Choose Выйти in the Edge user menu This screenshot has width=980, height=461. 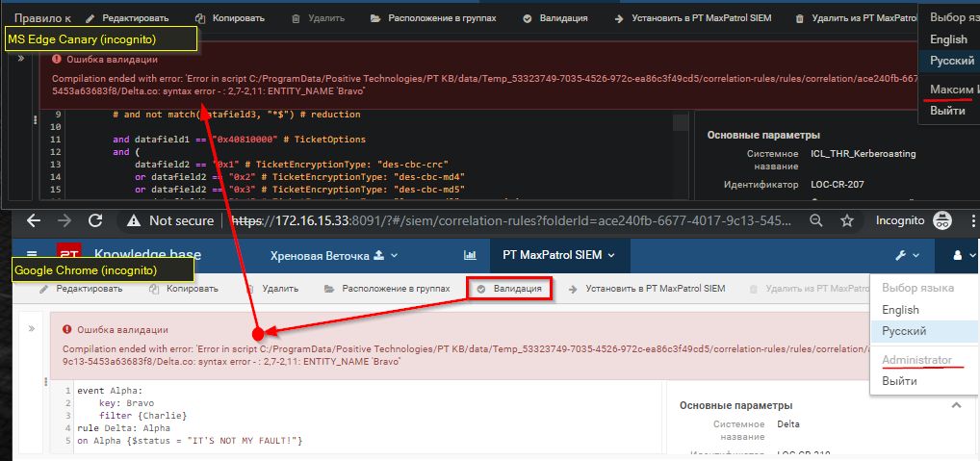tap(947, 111)
